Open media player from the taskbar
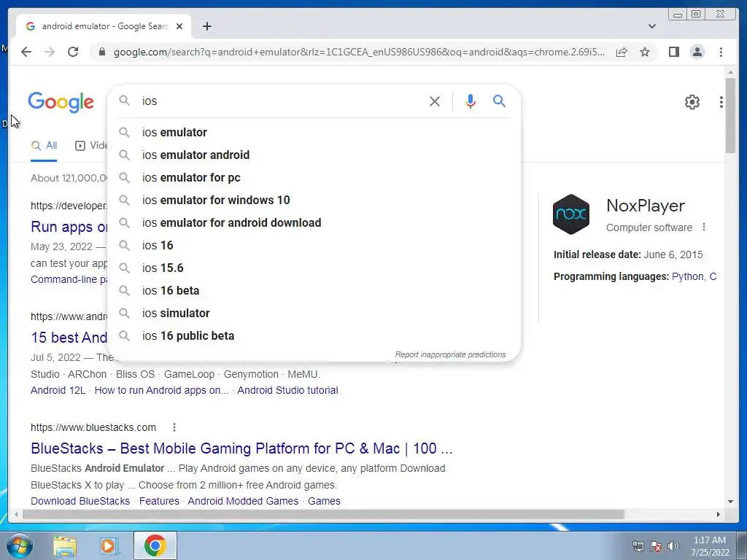The height and width of the screenshot is (560, 747). (109, 545)
